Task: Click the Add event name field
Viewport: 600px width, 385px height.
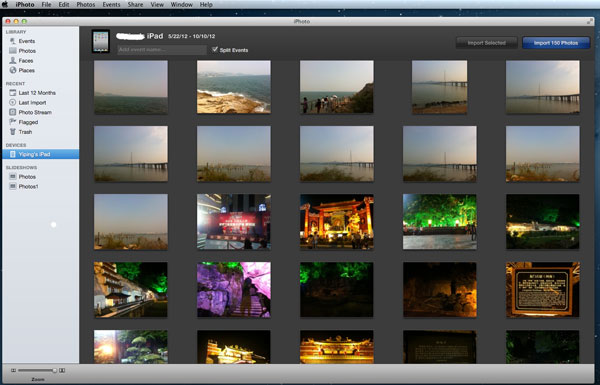Action: point(162,50)
